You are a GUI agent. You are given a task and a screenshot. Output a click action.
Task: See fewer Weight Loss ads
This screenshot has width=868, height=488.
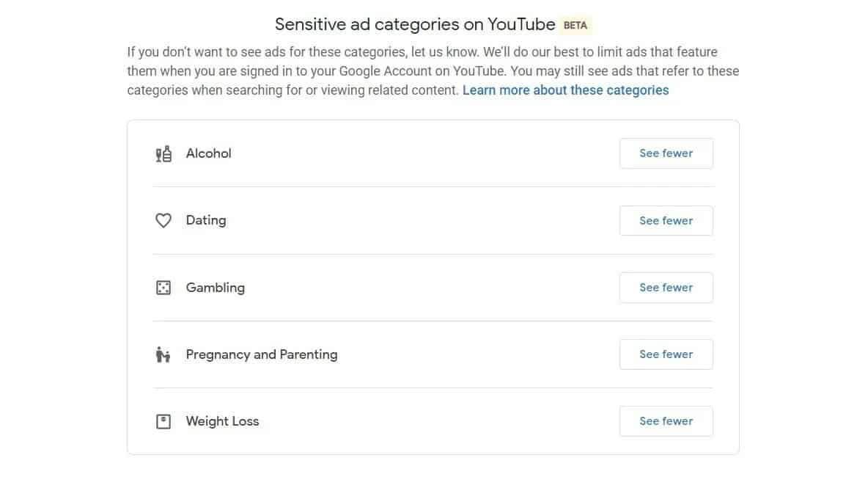[666, 421]
